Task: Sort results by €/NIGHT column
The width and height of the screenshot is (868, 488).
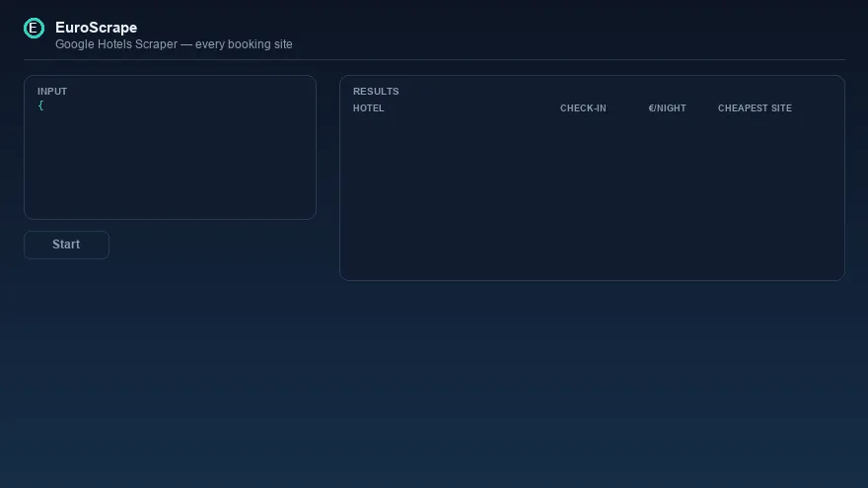Action: [667, 107]
